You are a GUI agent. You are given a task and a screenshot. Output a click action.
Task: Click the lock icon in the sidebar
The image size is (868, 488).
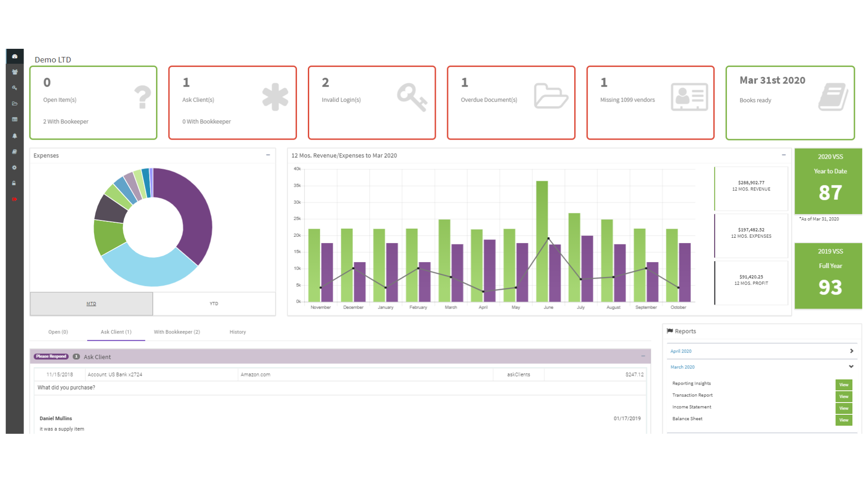coord(15,183)
